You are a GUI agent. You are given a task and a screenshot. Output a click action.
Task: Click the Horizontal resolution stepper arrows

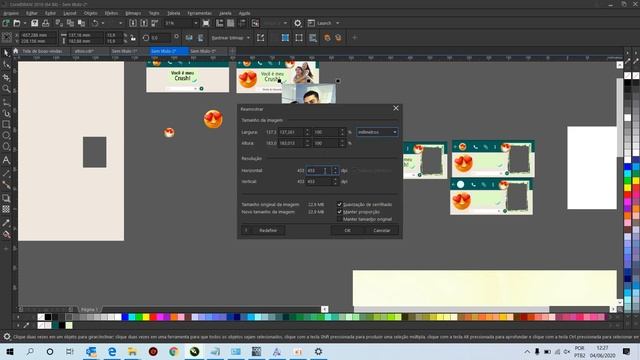(335, 170)
